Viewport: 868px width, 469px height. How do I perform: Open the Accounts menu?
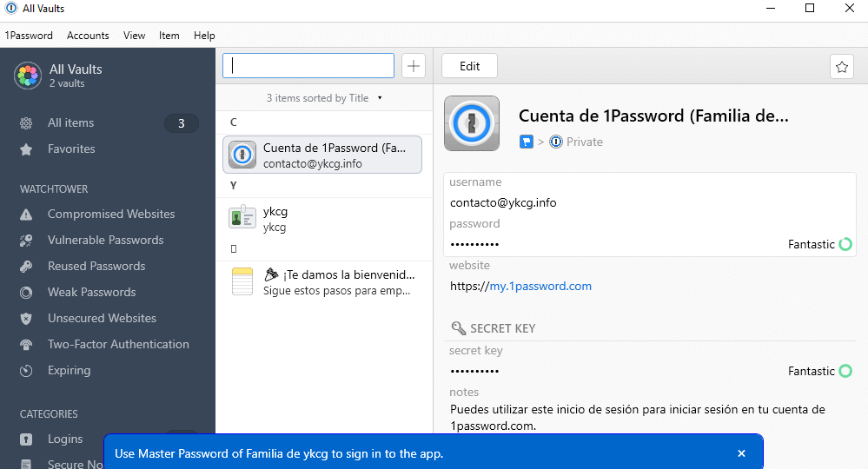[x=88, y=36]
